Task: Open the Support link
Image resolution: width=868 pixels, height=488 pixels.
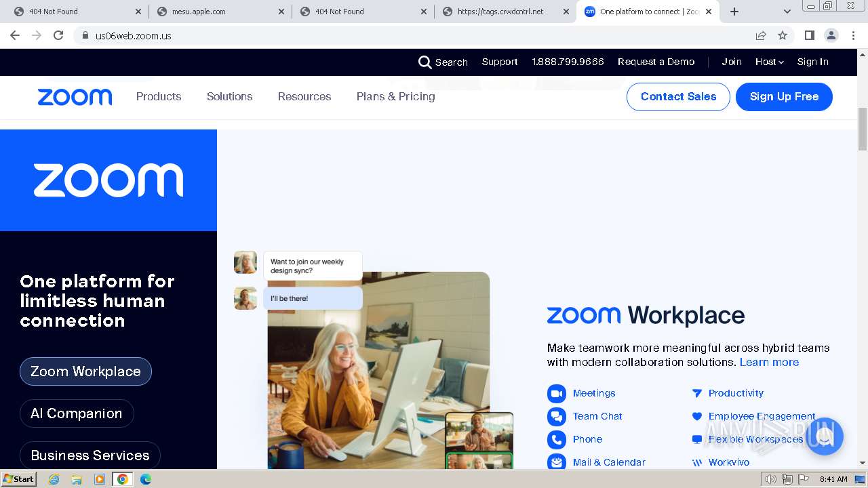Action: coord(500,62)
